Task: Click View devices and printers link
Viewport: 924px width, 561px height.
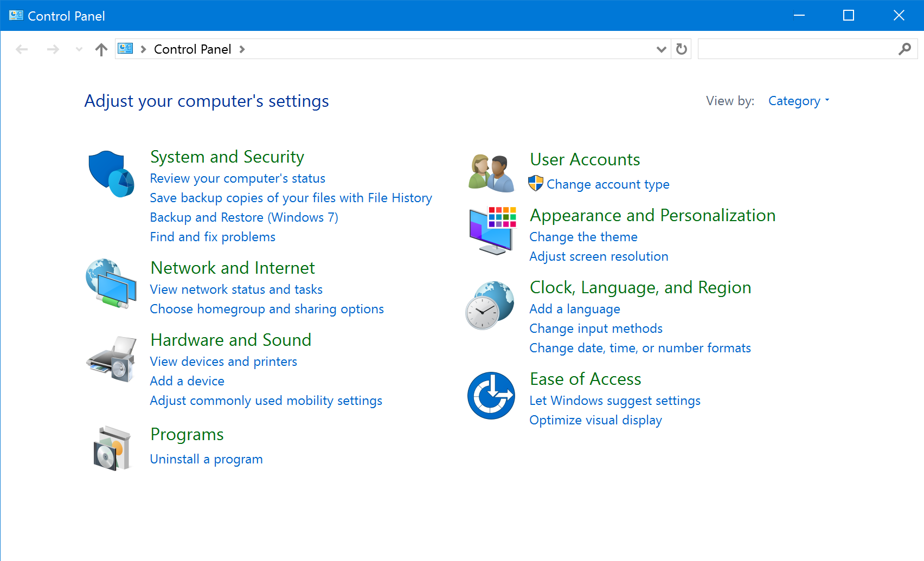Action: tap(223, 362)
